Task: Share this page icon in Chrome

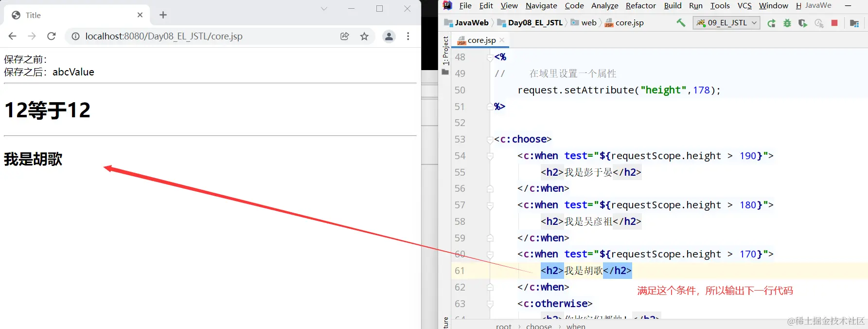Action: [x=345, y=36]
